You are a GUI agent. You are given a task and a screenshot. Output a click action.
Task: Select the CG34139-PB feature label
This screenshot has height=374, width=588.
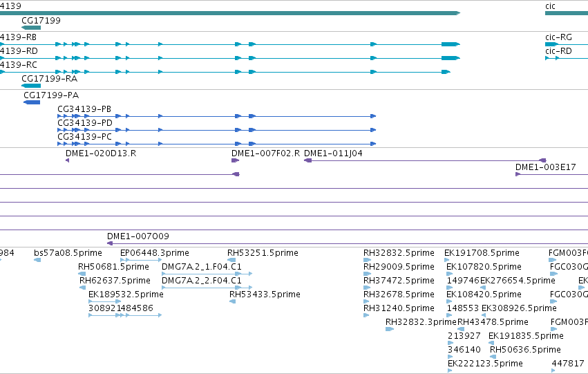point(84,109)
